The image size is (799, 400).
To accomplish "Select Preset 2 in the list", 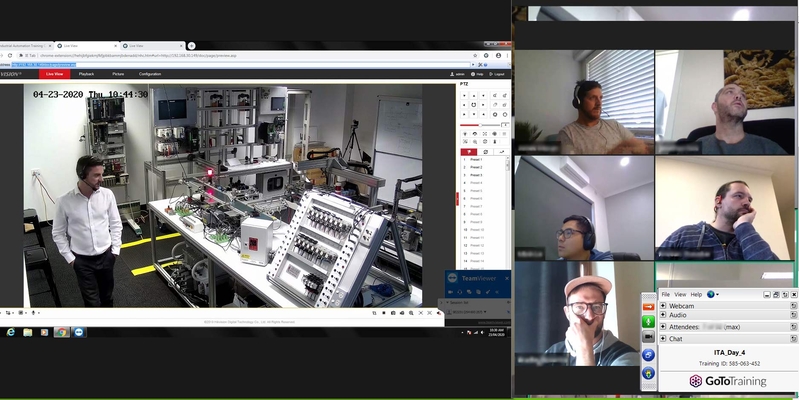I will (483, 167).
